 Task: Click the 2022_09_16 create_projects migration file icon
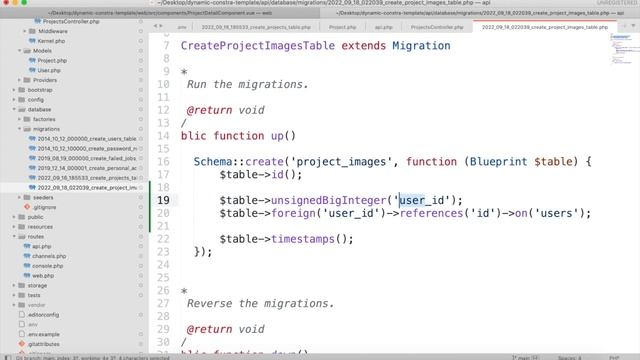32,178
